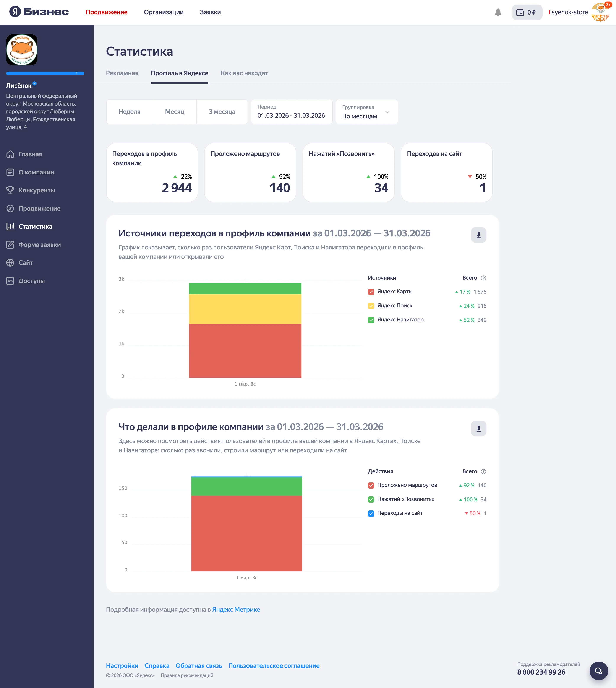616x688 pixels.
Task: Open the Период date range picker
Action: tap(291, 112)
